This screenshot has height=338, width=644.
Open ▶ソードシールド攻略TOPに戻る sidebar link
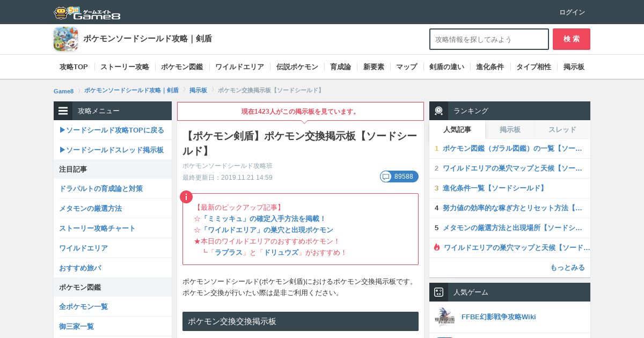pos(112,130)
